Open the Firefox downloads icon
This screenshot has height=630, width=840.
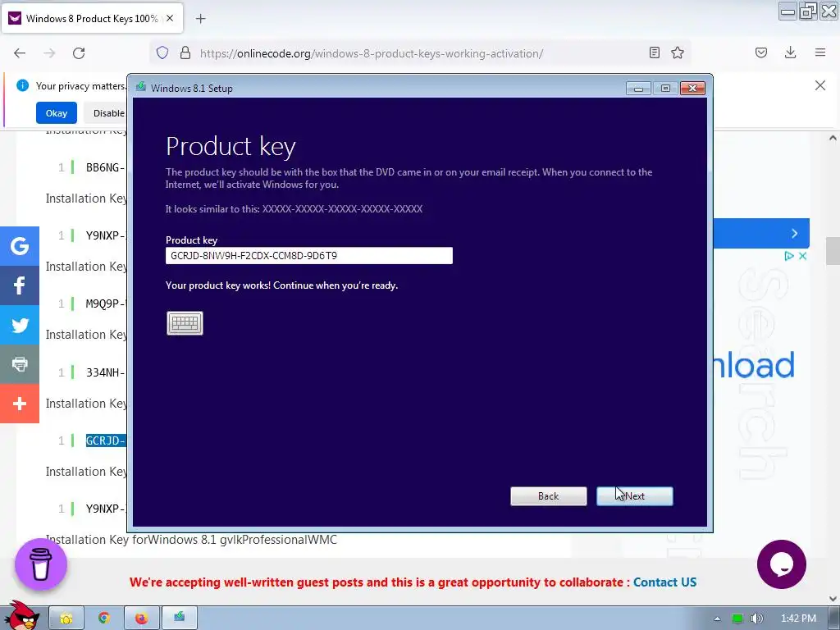point(790,52)
